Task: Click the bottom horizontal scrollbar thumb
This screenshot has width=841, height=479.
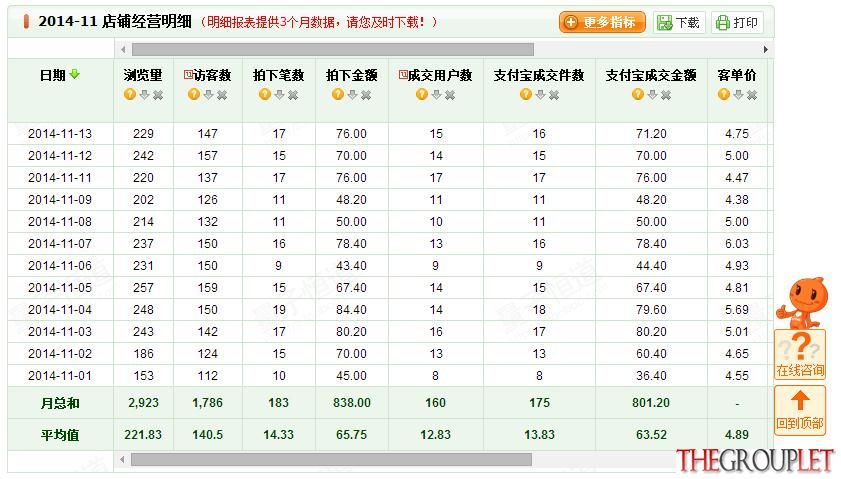Action: click(331, 460)
